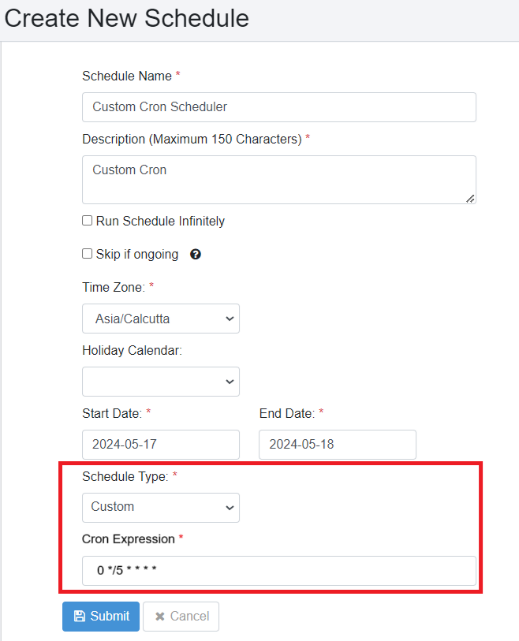Click the Skip if ongoing label
Image resolution: width=519 pixels, height=641 pixels.
pyautogui.click(x=137, y=254)
